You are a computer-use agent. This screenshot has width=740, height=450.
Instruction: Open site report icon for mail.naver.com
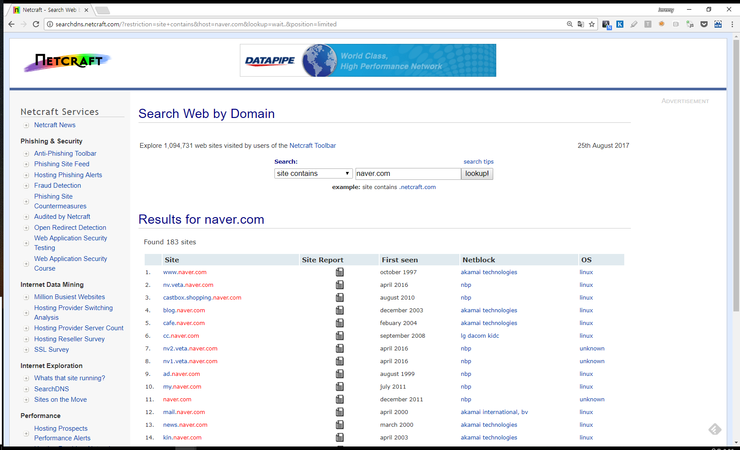pyautogui.click(x=340, y=412)
